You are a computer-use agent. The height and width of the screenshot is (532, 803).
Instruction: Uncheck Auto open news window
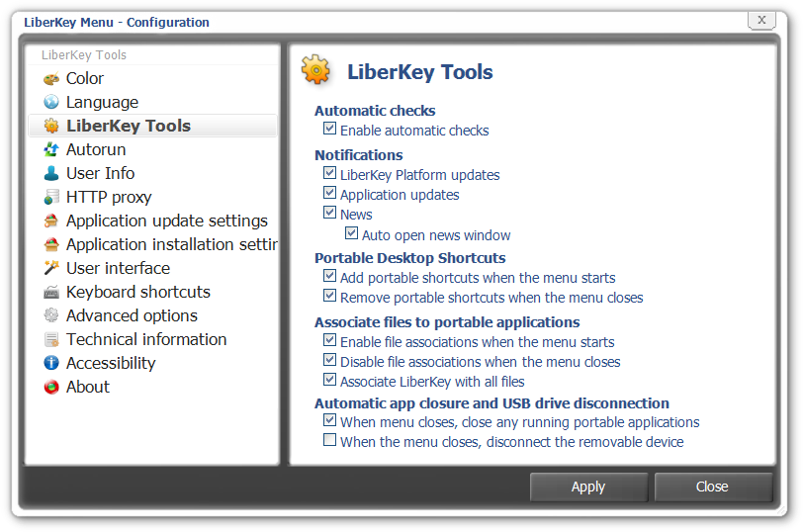point(352,235)
